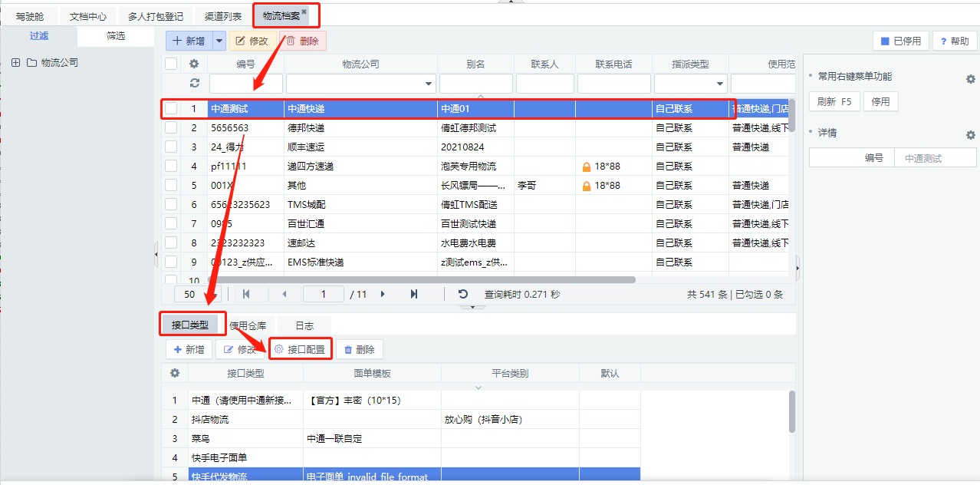The image size is (980, 485).
Task: Open the 指派类型 filter dropdown
Action: [x=720, y=84]
